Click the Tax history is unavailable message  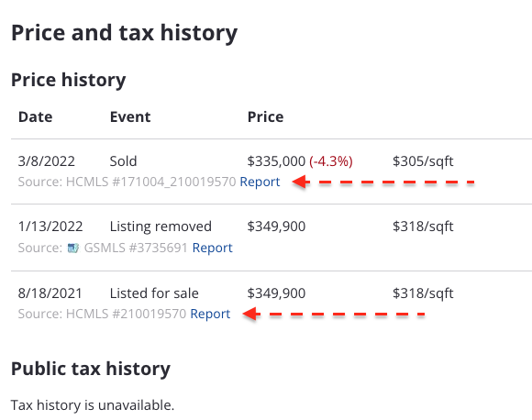pos(93,405)
